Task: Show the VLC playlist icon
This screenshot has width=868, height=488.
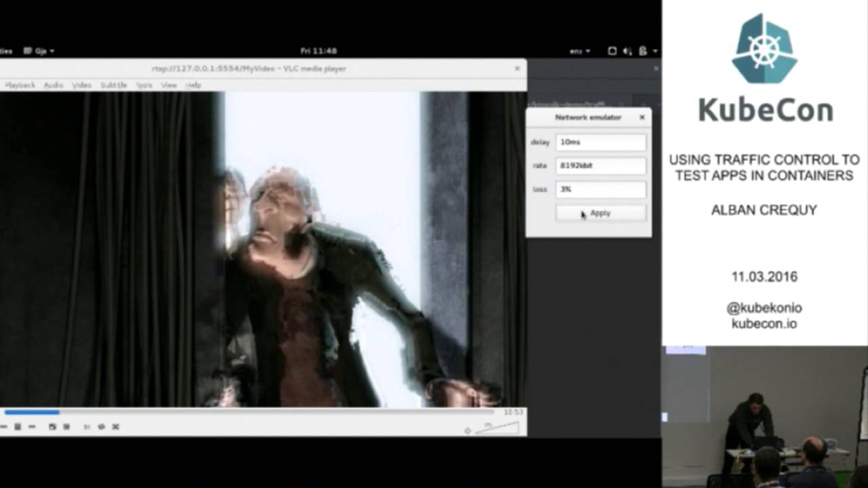Action: (87, 426)
